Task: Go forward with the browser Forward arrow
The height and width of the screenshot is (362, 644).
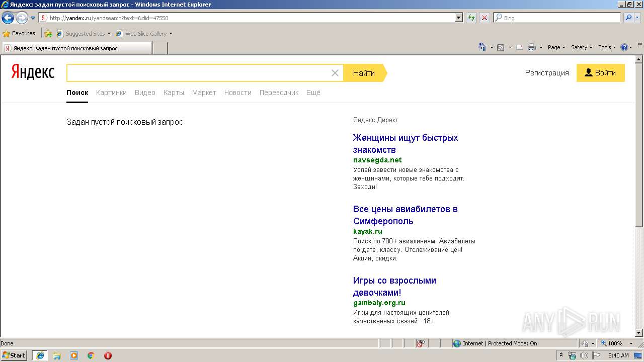Action: (22, 18)
